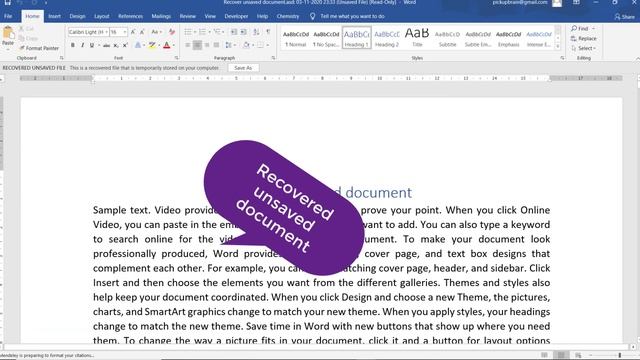This screenshot has height=360, width=640.
Task: Click the Decrease Indent icon
Action: point(234,32)
